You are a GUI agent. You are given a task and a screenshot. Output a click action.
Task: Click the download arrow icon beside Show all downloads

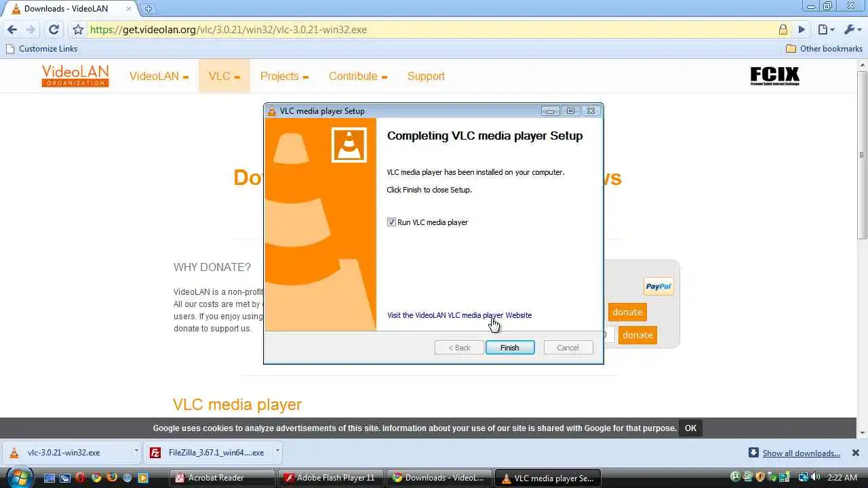753,453
